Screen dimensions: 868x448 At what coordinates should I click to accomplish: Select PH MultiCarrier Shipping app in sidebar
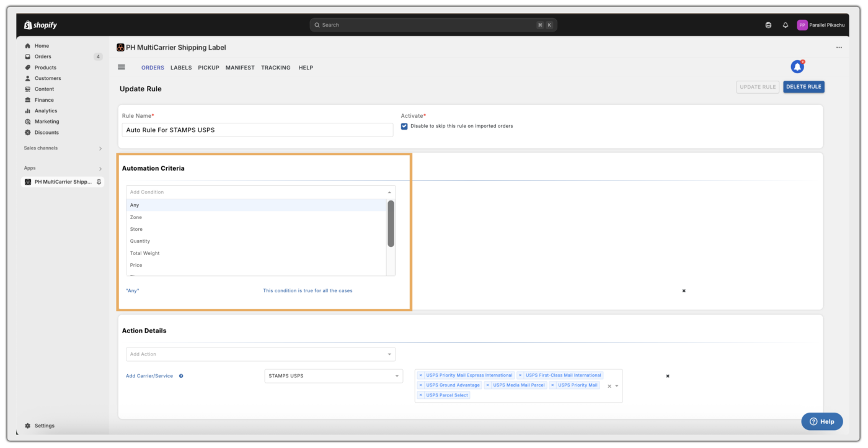coord(62,182)
